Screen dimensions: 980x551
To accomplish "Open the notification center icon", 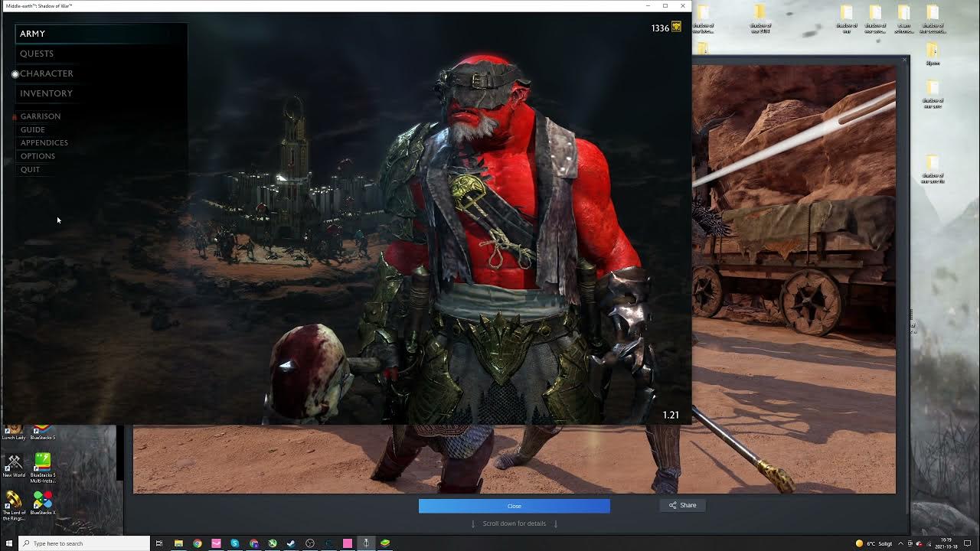I will tap(967, 543).
